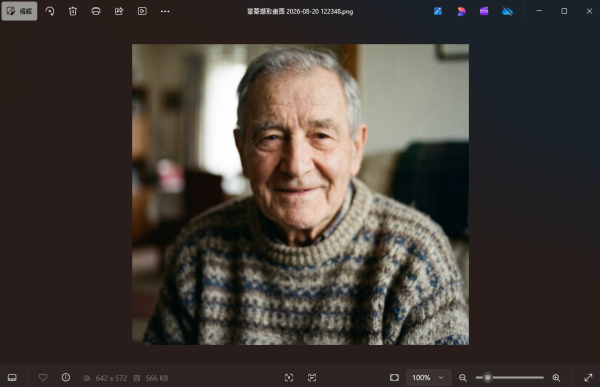Image resolution: width=600 pixels, height=387 pixels.
Task: Click the portrait photo of the elderly man
Action: click(x=300, y=194)
